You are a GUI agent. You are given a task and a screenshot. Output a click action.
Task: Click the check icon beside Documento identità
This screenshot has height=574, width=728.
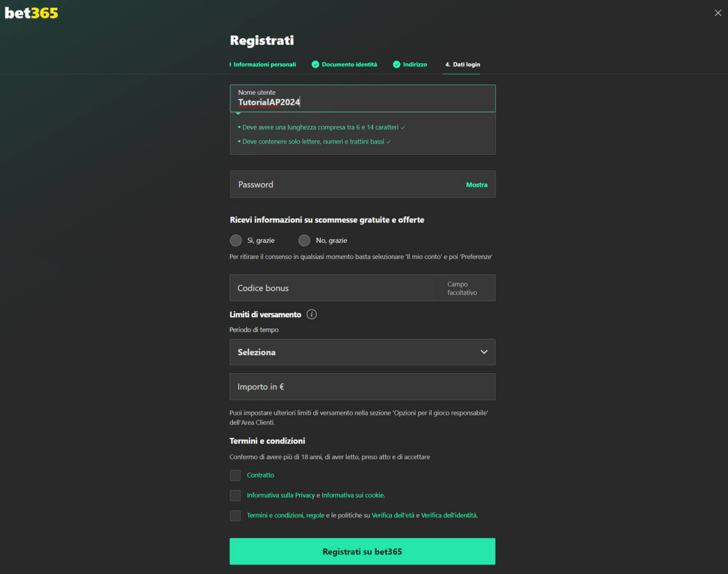tap(315, 64)
